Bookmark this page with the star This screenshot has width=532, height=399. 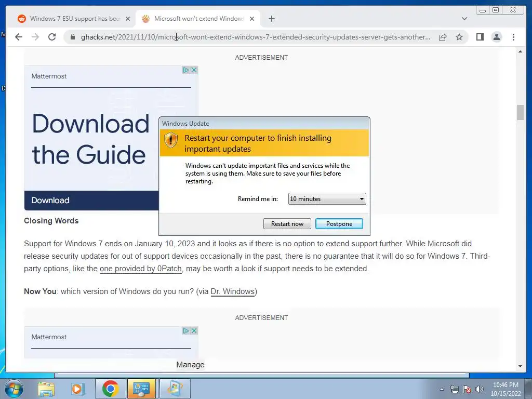coord(459,37)
